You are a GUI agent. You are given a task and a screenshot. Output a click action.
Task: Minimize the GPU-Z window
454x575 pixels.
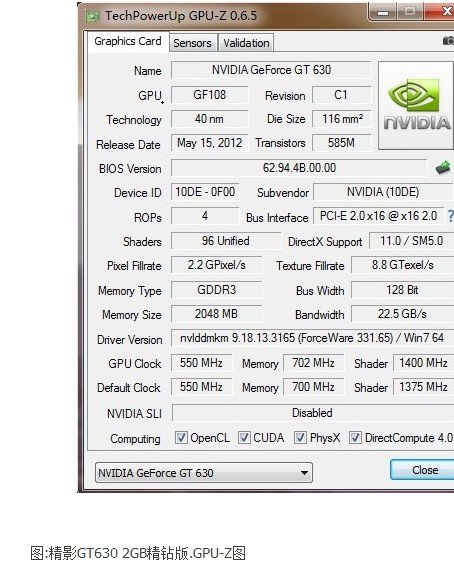[x=382, y=12]
